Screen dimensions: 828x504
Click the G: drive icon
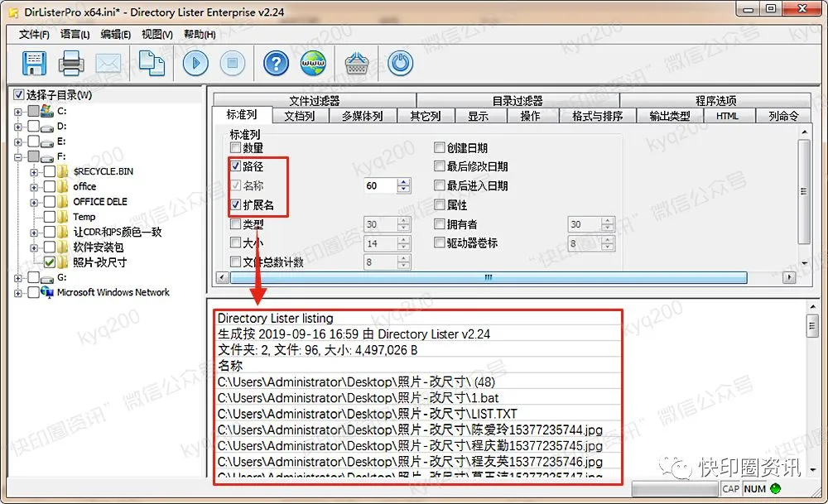47,278
